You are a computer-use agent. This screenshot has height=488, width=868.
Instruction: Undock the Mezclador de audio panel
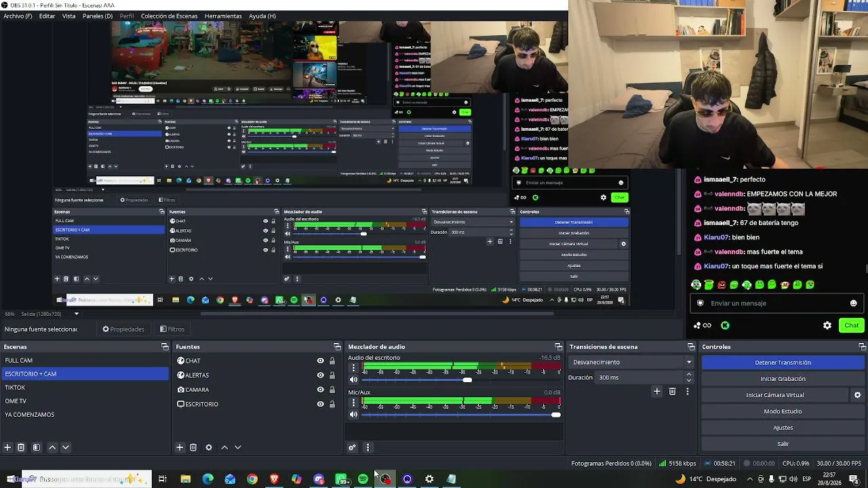point(559,347)
